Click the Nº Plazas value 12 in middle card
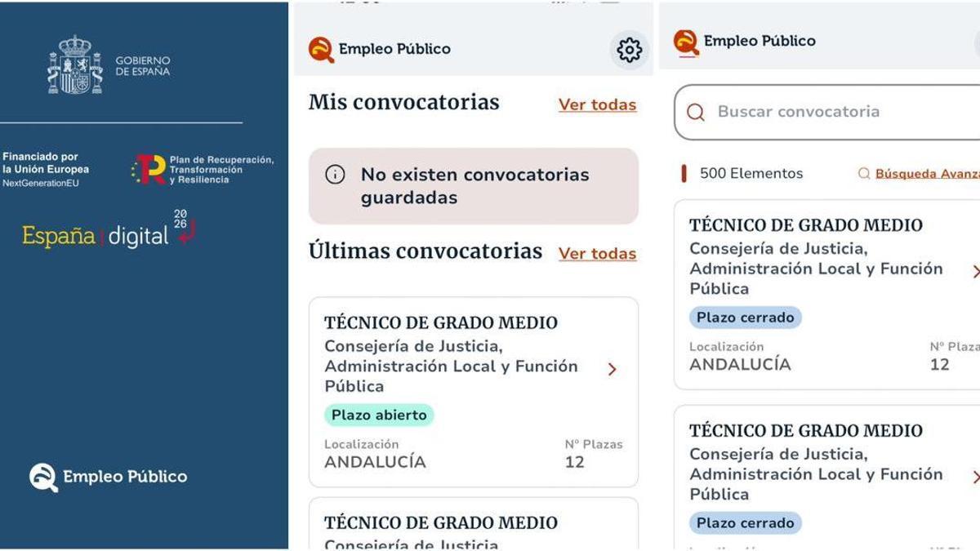This screenshot has width=980, height=551. tap(575, 462)
